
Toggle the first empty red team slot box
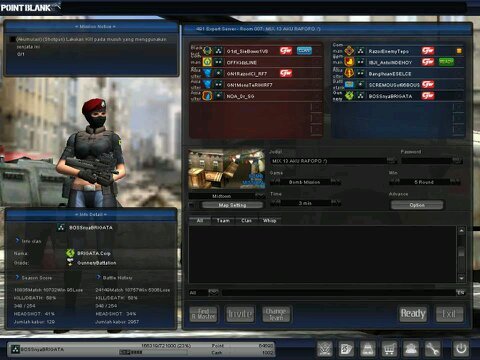click(314, 108)
